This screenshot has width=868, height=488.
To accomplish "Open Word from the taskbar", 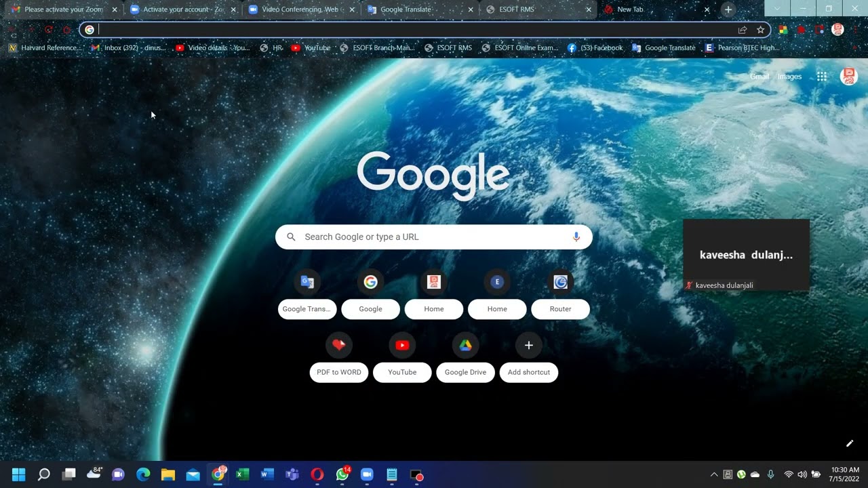I will pos(267,474).
